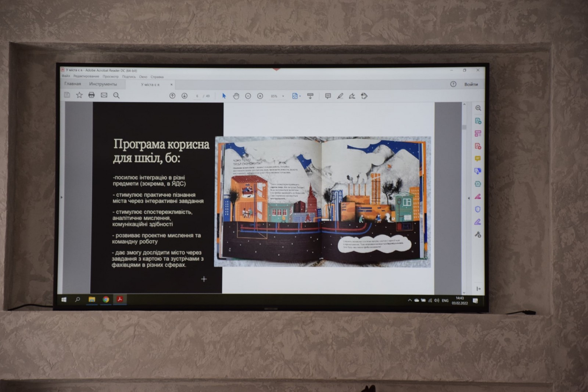The height and width of the screenshot is (392, 588).
Task: Click the scrollbar down arrow
Action: (464, 292)
